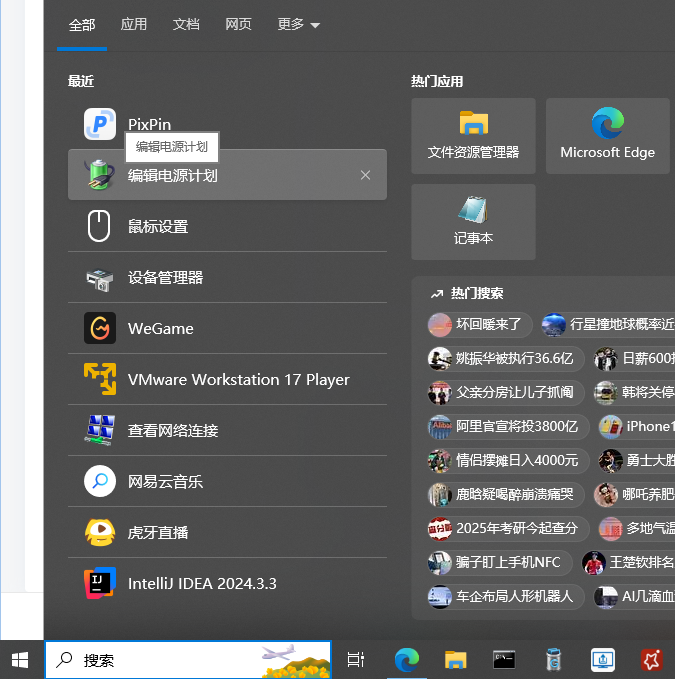Open trending search 2025年考研今起查分
Image resolution: width=675 pixels, height=679 pixels.
(508, 528)
